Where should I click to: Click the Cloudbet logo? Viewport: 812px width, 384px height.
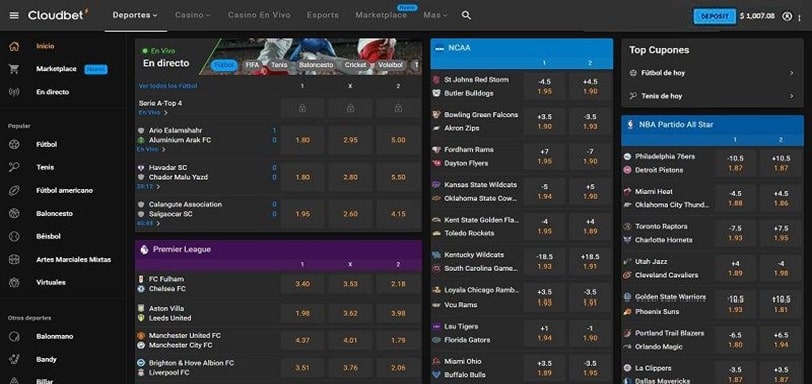click(x=57, y=15)
